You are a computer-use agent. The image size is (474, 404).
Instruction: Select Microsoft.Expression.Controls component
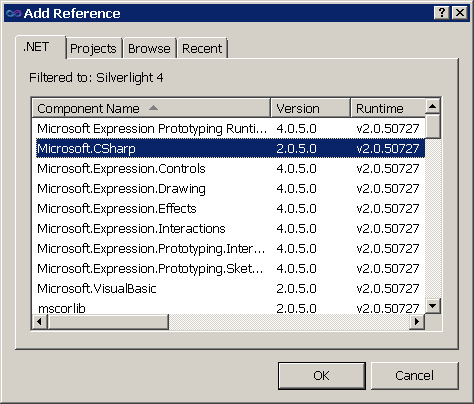[x=230, y=169]
